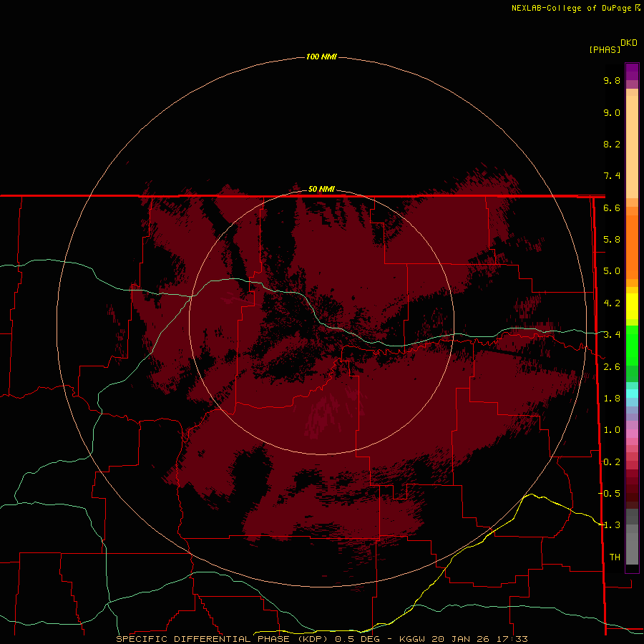Click the TH threshold label on the scale
Screen dimensions: 644x644
pos(615,557)
